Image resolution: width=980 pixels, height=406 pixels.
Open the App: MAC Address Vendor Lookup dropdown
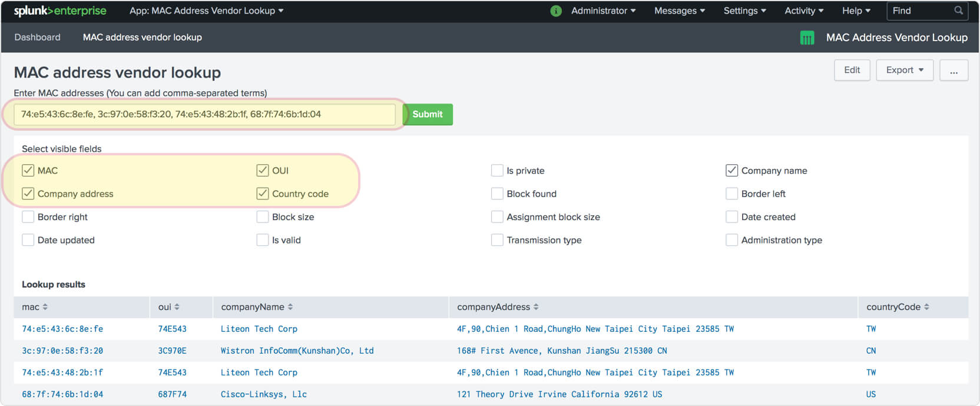(206, 11)
